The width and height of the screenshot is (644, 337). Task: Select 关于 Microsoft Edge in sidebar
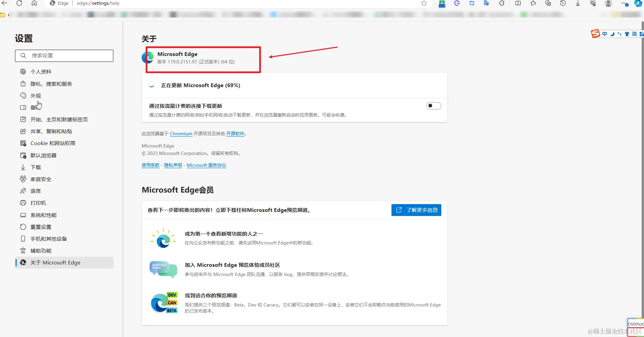(64, 262)
